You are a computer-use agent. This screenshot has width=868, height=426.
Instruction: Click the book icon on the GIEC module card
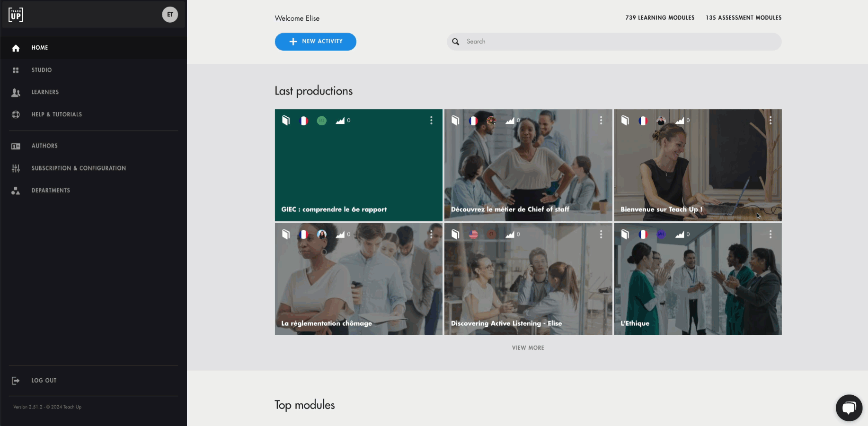(x=286, y=121)
